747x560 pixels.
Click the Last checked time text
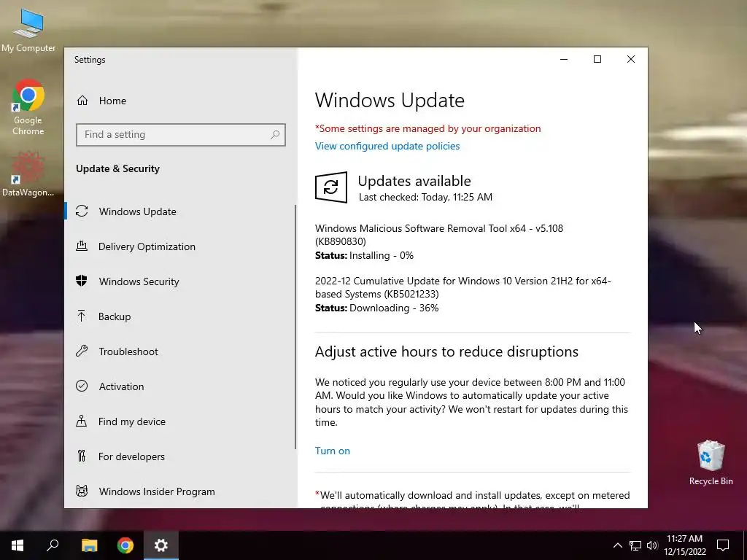pos(425,197)
